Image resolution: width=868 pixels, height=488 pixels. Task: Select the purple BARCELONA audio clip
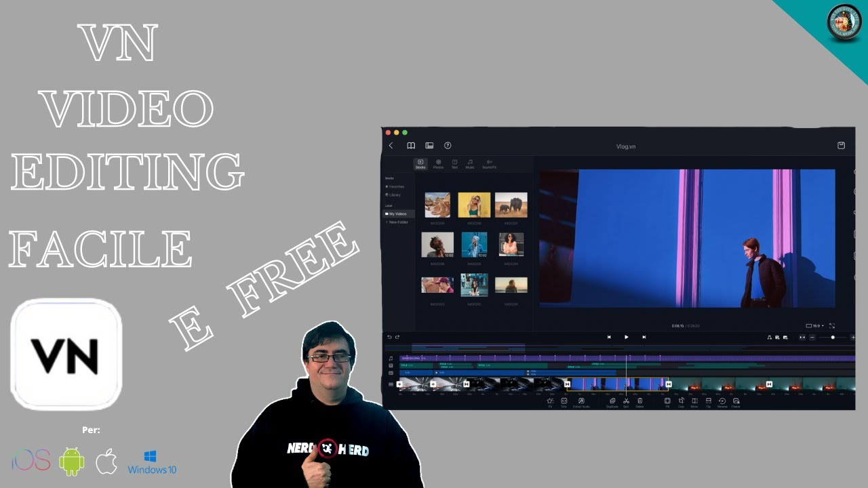tap(627, 358)
